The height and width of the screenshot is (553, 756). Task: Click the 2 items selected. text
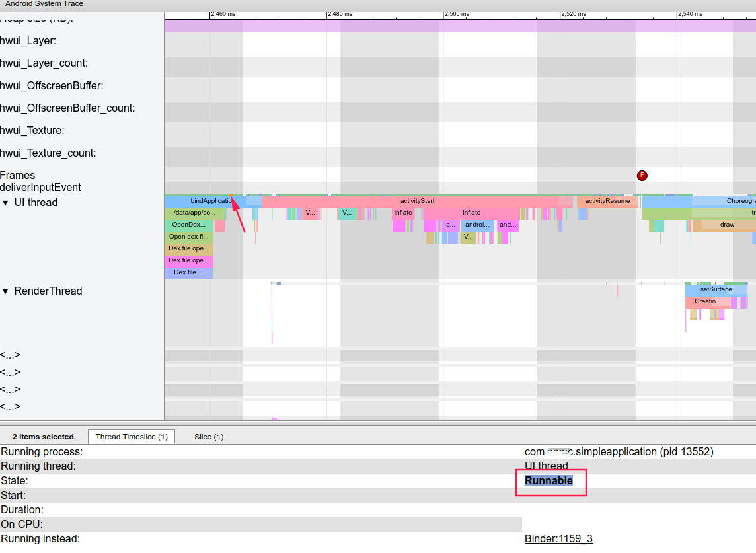click(44, 437)
